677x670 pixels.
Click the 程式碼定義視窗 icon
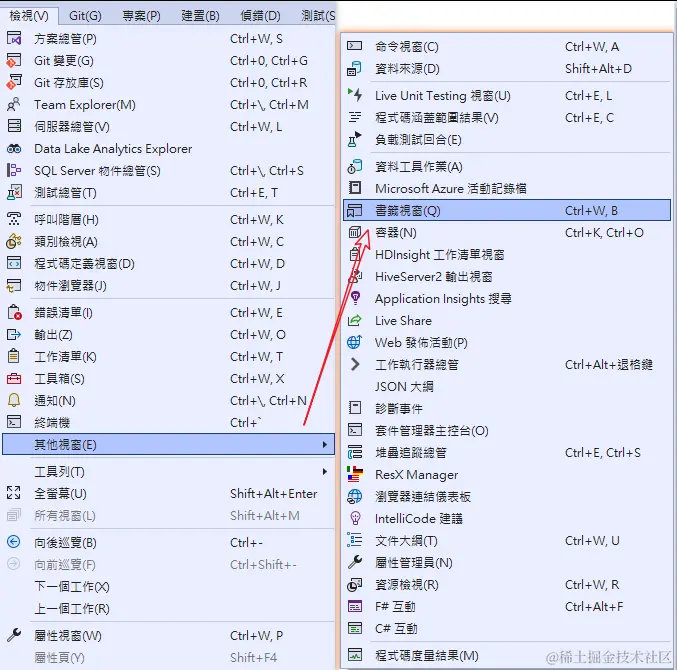click(14, 263)
